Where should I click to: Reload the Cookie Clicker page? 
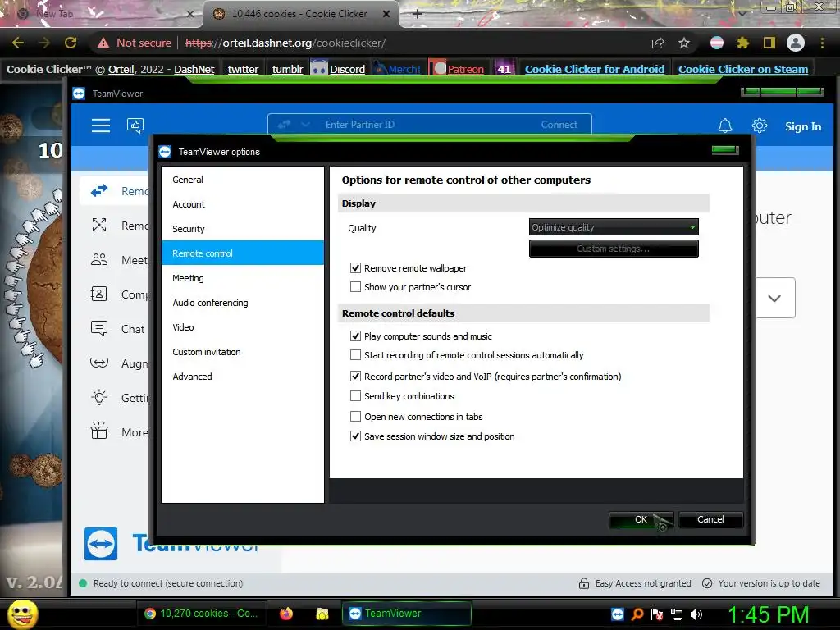click(71, 43)
